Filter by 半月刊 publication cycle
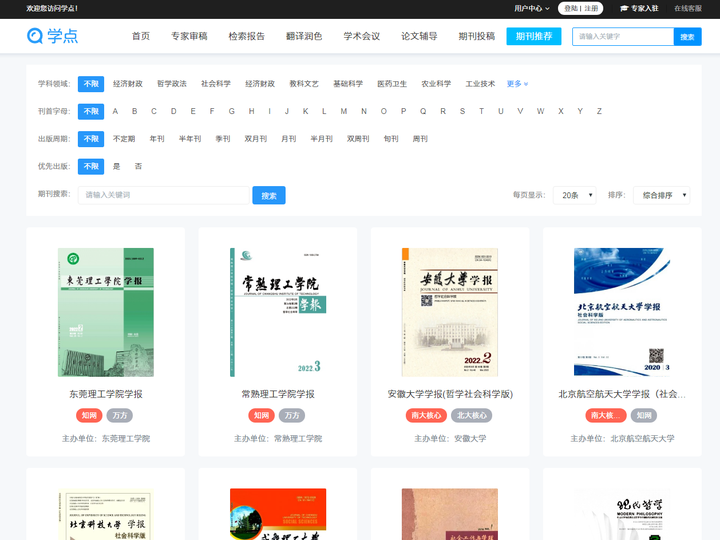The height and width of the screenshot is (540, 720). coord(321,139)
